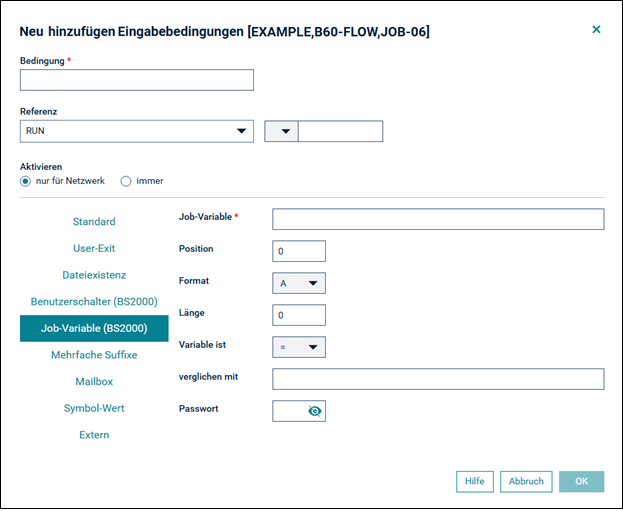Click the Abbruch button
The height and width of the screenshot is (511, 623).
click(526, 482)
